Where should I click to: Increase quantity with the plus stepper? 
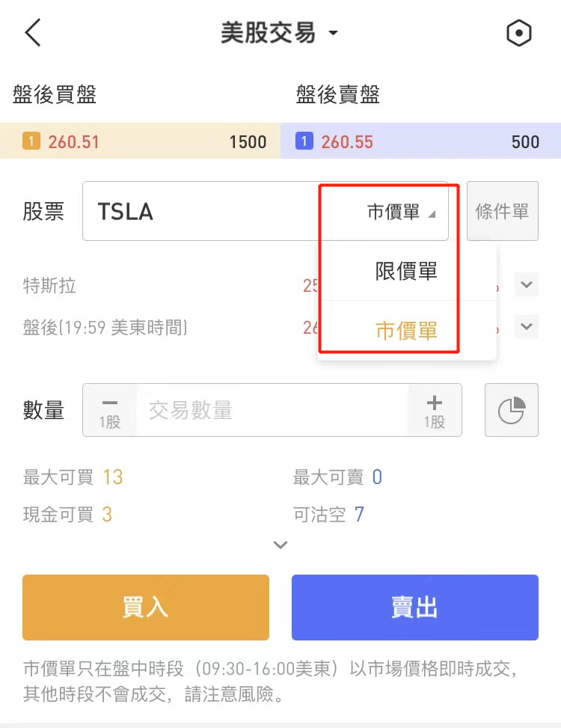coord(434,410)
